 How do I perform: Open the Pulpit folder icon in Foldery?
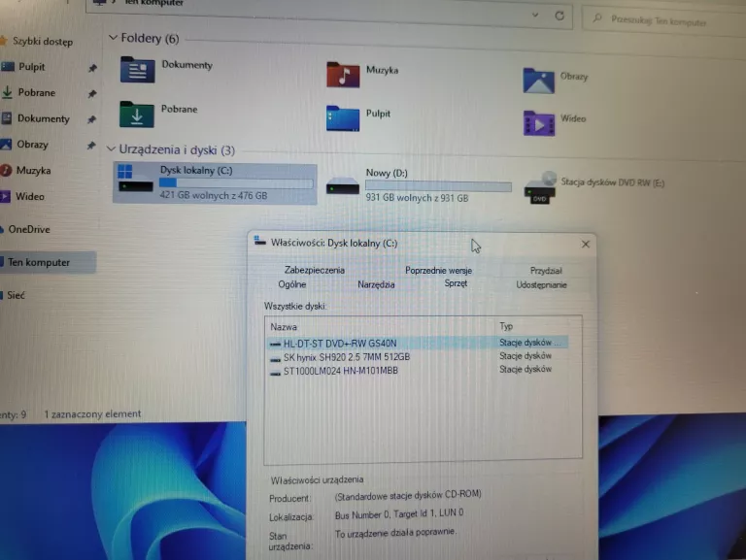(343, 118)
